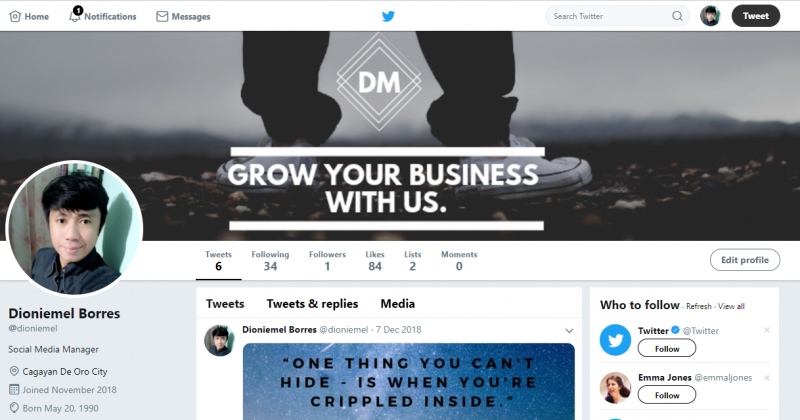Image resolution: width=800 pixels, height=420 pixels.
Task: Expand the tweet options chevron
Action: tap(569, 331)
